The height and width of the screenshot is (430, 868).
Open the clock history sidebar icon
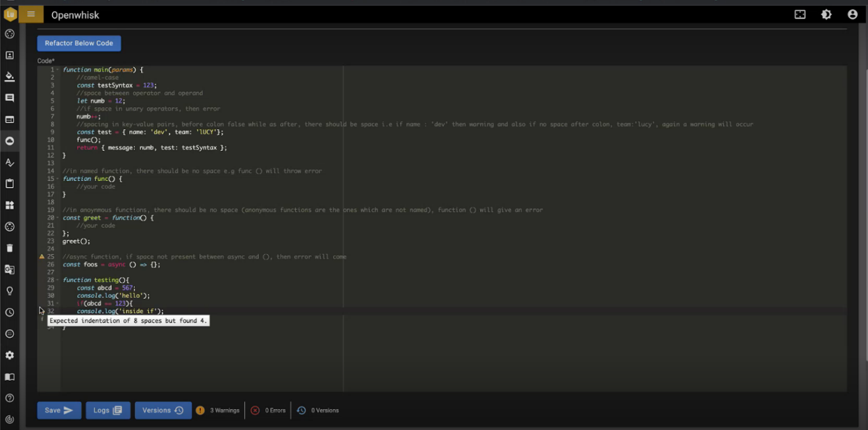(10, 312)
